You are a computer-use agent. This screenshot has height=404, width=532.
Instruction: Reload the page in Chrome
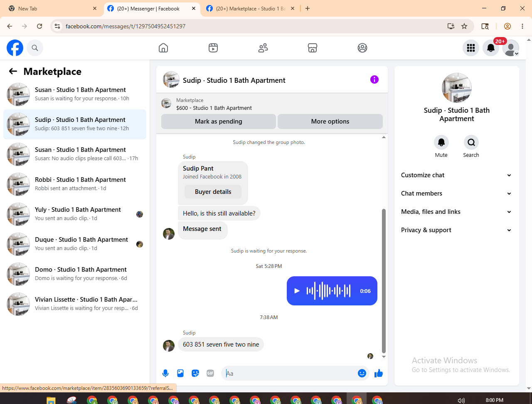(x=39, y=26)
